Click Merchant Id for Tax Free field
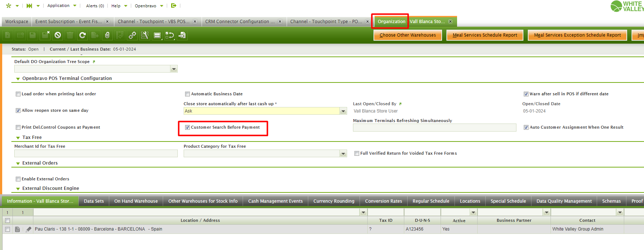644x250 pixels. (x=96, y=154)
